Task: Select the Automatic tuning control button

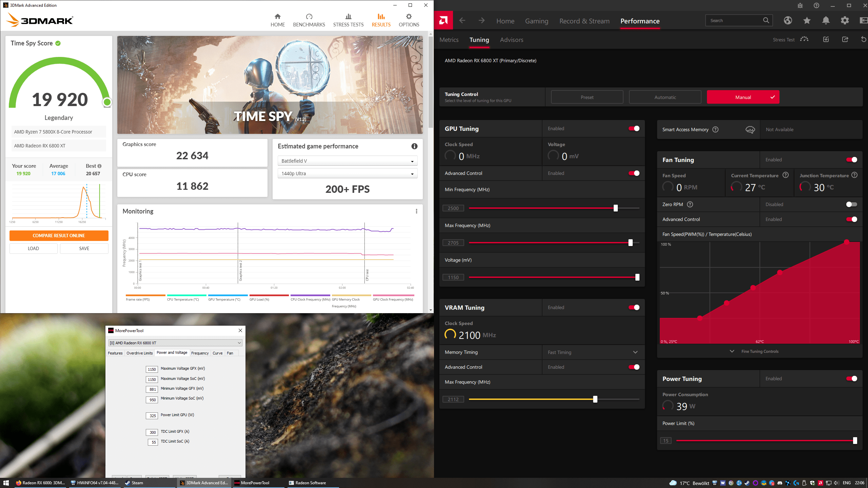Action: (665, 97)
